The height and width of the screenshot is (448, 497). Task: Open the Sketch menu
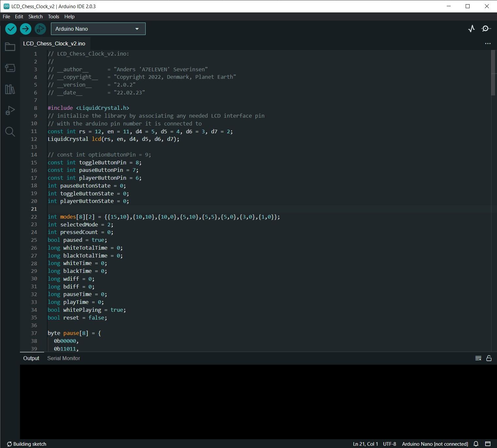click(x=36, y=17)
